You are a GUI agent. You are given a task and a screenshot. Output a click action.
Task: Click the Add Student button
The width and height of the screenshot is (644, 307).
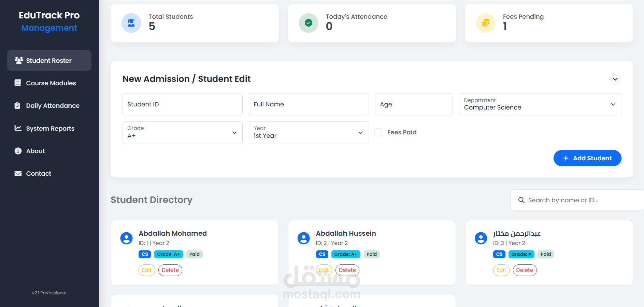click(587, 158)
